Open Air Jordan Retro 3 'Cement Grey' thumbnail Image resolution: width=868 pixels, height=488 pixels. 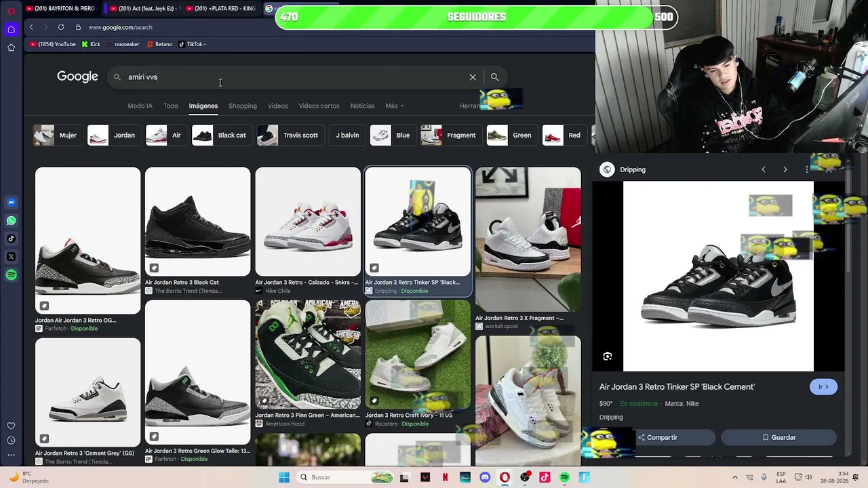point(87,392)
